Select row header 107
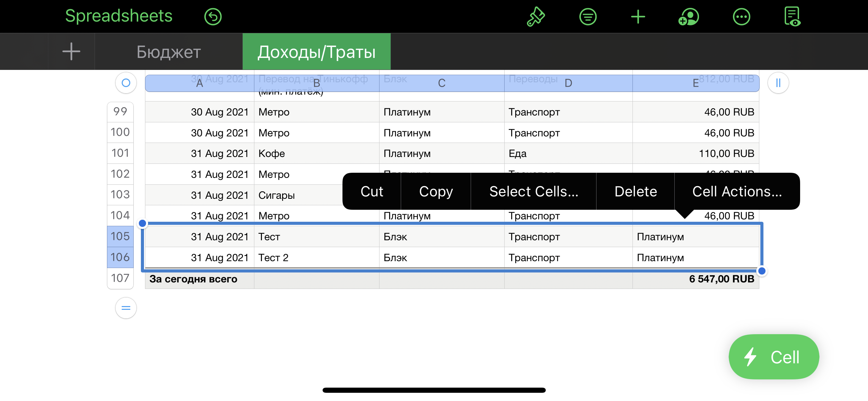Viewport: 868px width, 401px height. pos(120,278)
